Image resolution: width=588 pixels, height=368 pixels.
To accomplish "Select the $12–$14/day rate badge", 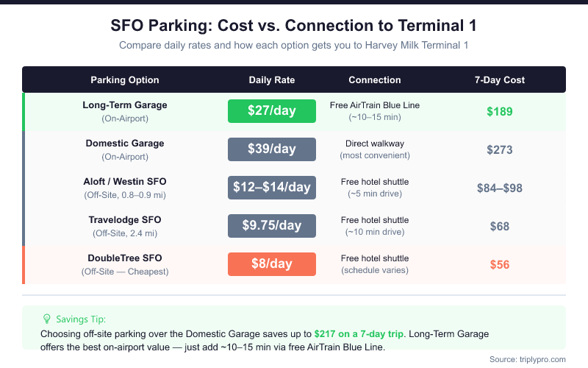I will pyautogui.click(x=272, y=188).
